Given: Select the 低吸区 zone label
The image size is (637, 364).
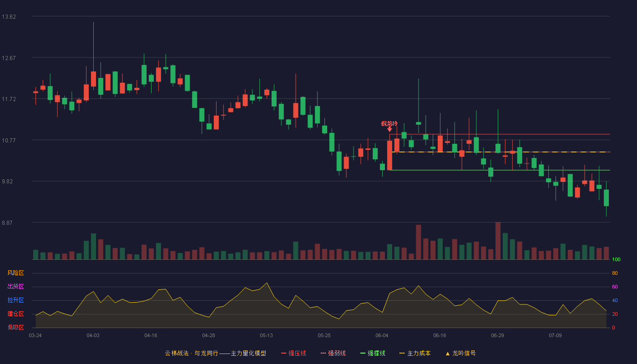Looking at the screenshot, I should point(15,327).
